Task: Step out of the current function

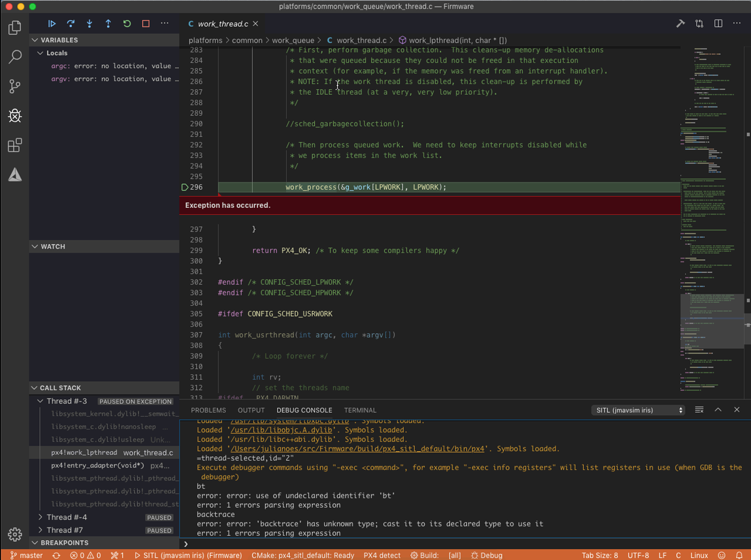Action: click(x=108, y=24)
